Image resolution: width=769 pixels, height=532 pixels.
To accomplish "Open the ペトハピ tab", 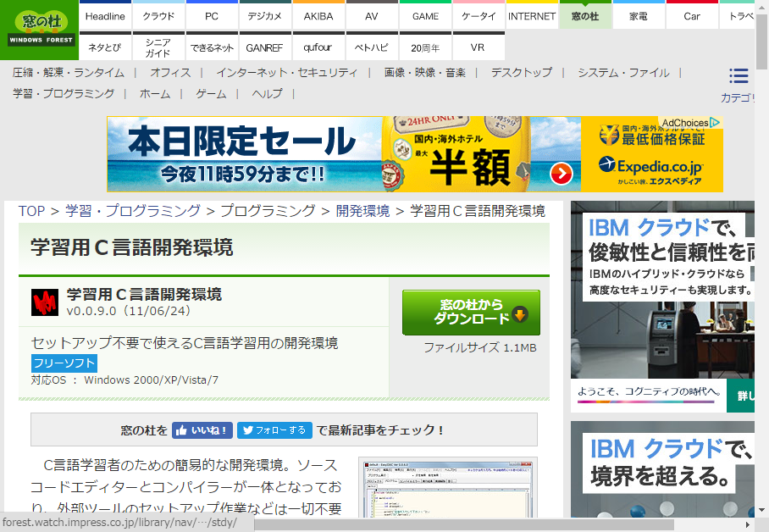I will (372, 47).
